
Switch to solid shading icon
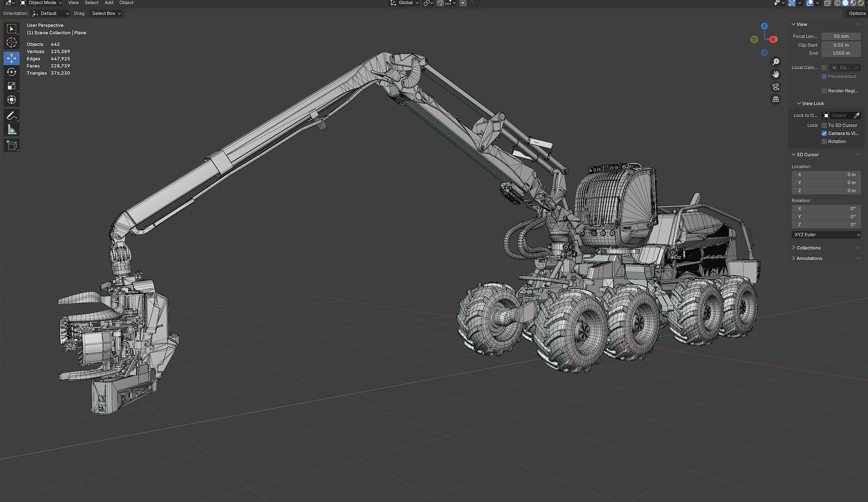845,3
